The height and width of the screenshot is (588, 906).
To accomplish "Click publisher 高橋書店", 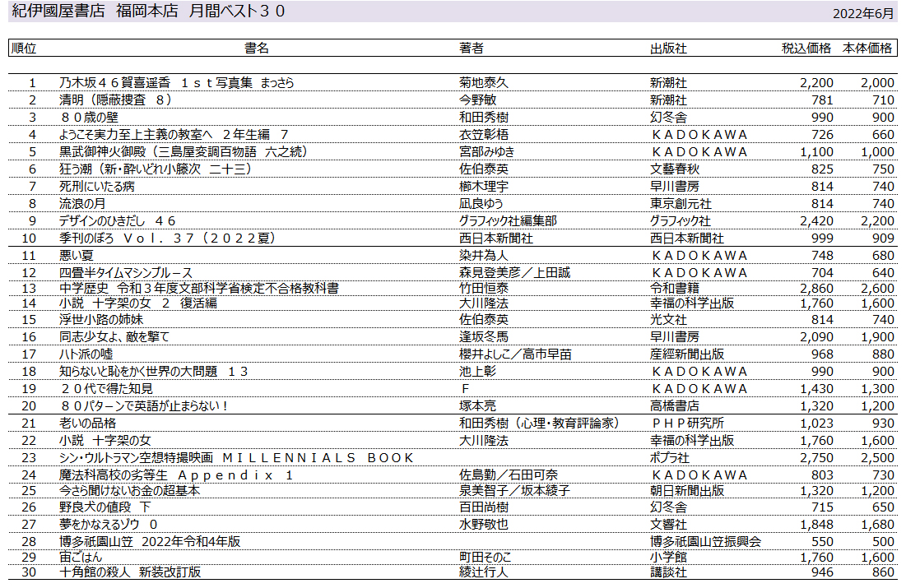I will click(674, 405).
